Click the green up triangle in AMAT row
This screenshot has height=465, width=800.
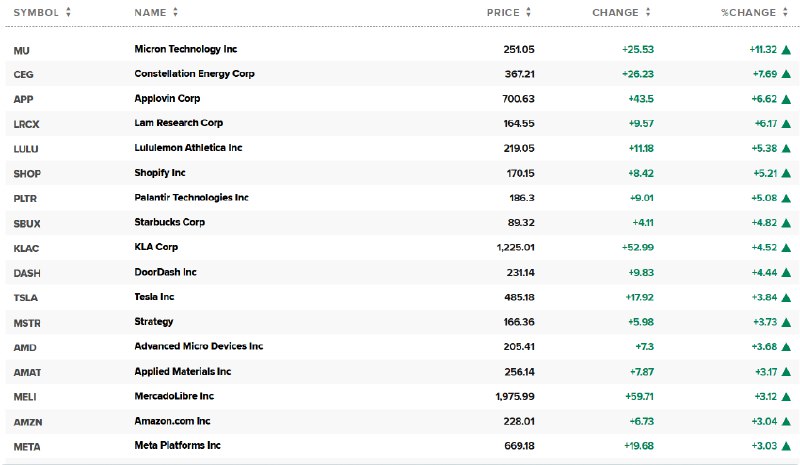click(x=786, y=372)
